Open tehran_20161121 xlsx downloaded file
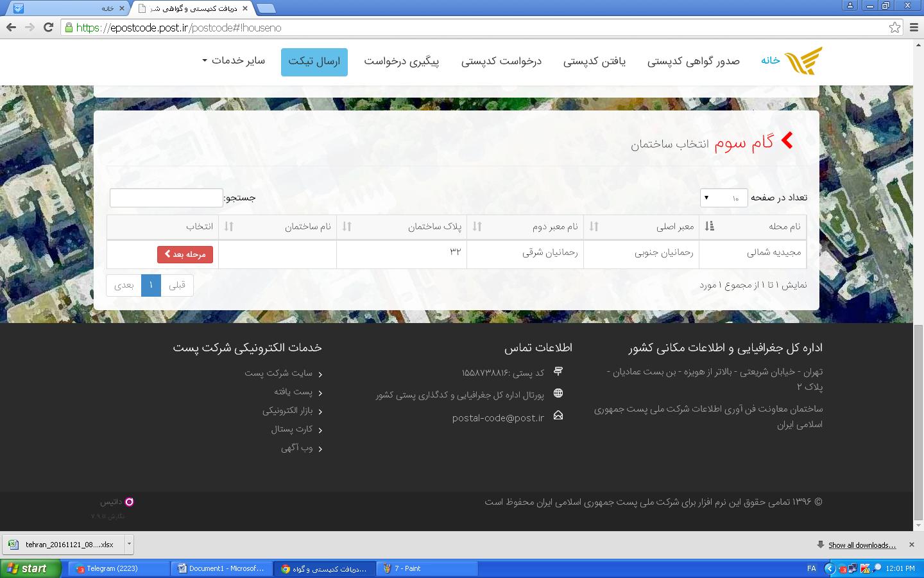Image resolution: width=924 pixels, height=578 pixels. point(63,545)
